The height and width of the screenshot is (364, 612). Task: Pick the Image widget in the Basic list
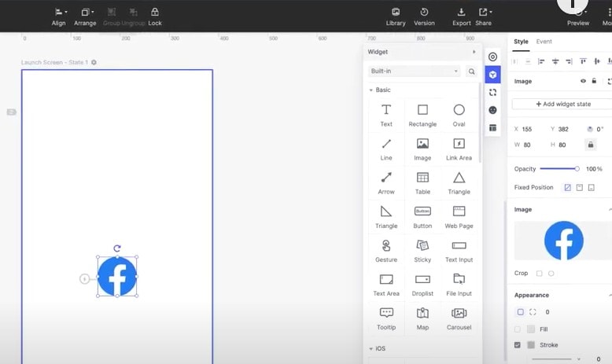tap(422, 149)
